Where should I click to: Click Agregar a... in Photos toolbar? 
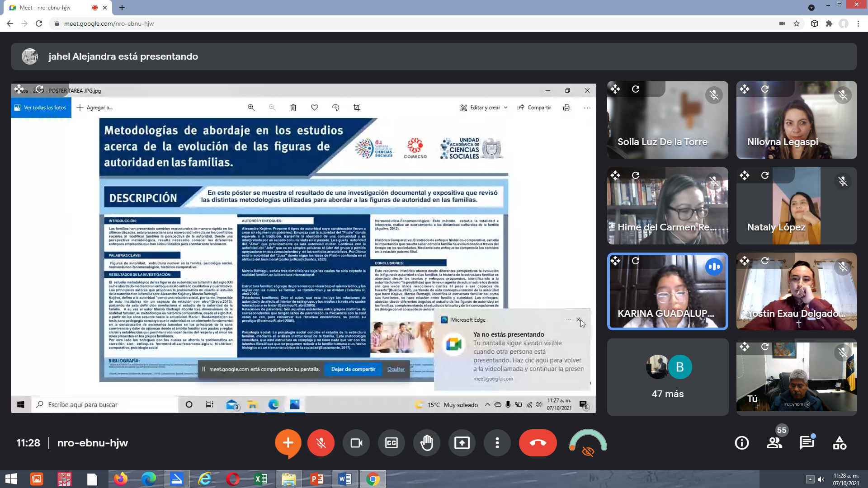click(x=95, y=108)
